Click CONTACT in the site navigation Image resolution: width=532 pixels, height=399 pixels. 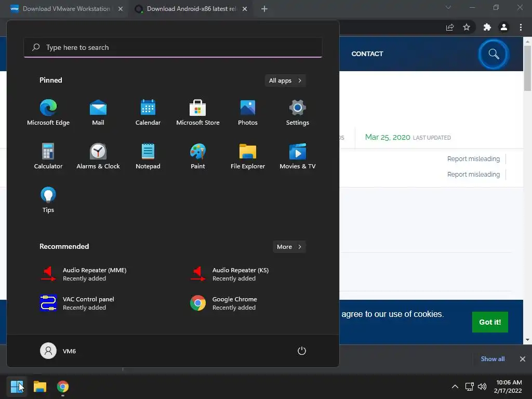coord(367,54)
